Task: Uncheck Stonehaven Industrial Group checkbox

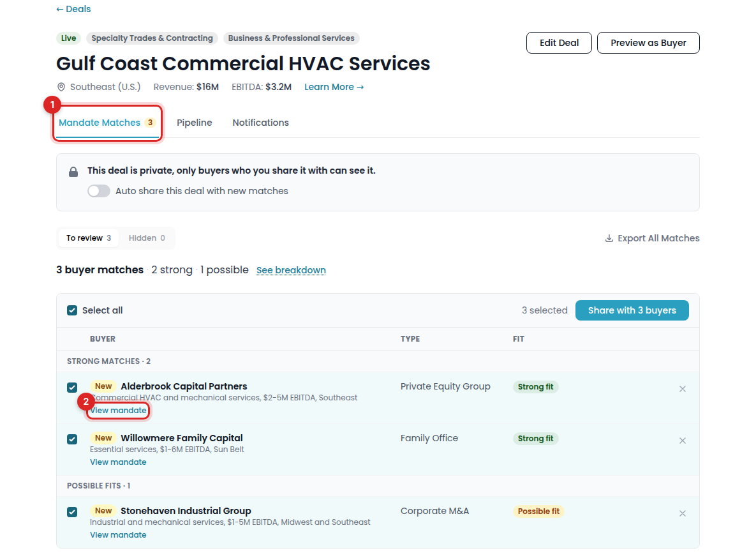Action: tap(72, 512)
